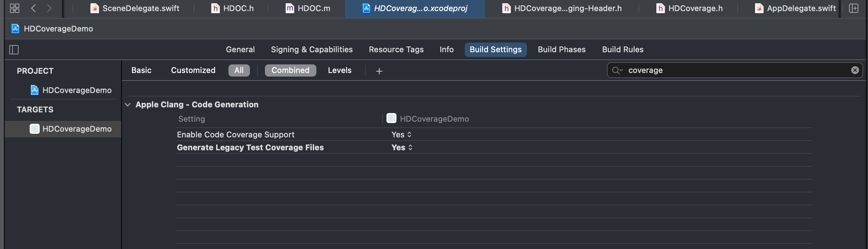Select Generate Legacy Test Coverage Files row
This screenshot has width=868, height=249.
(494, 147)
